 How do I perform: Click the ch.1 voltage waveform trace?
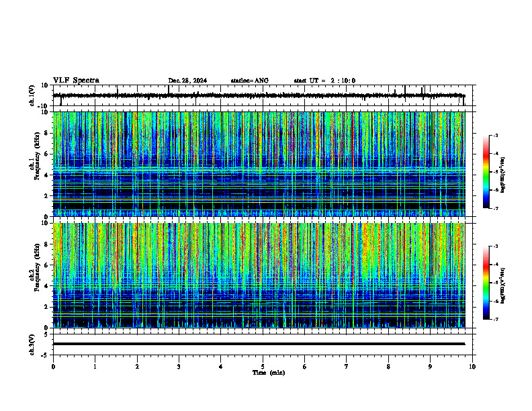tap(259, 95)
